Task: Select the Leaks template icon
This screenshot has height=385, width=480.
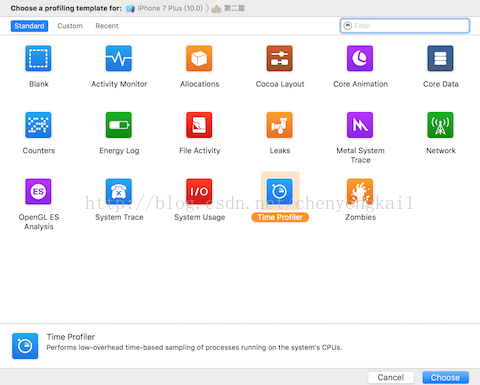Action: (x=279, y=125)
